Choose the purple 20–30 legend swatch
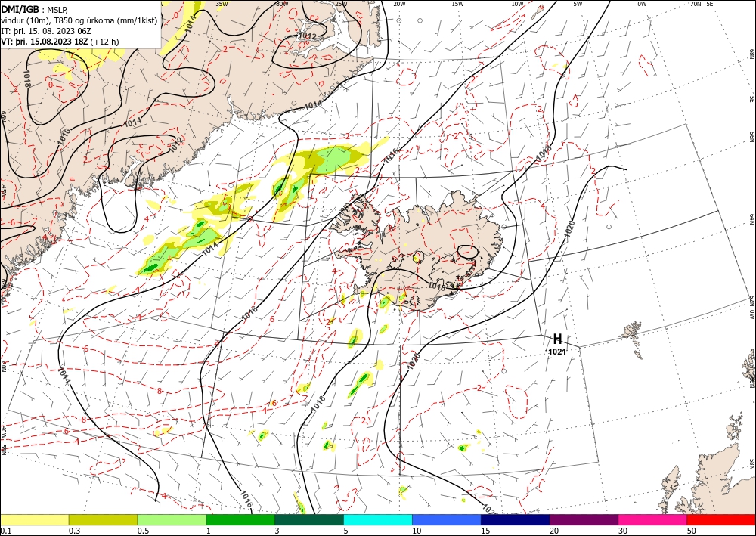 click(x=584, y=519)
